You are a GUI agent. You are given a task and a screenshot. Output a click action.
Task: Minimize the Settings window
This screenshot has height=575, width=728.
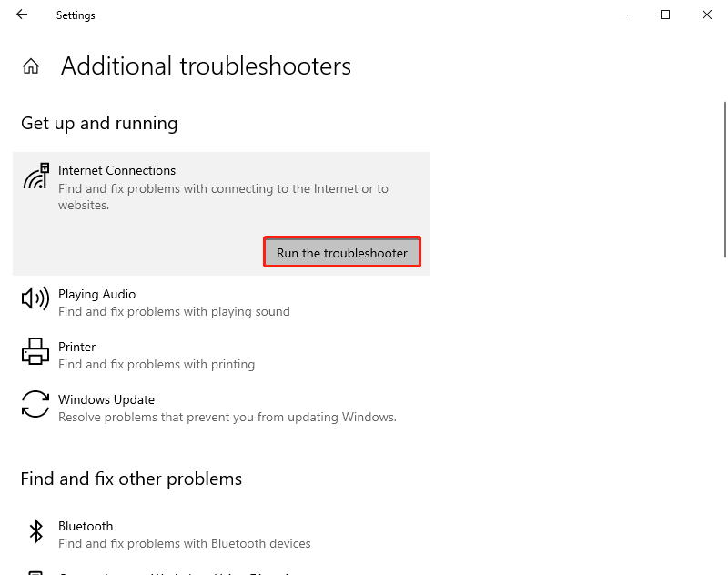click(622, 15)
